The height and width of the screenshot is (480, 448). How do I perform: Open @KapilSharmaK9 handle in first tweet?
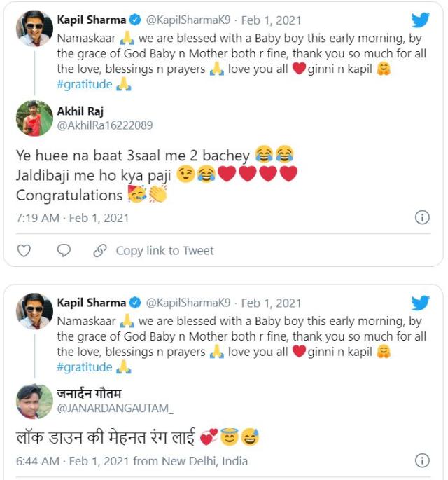point(188,20)
